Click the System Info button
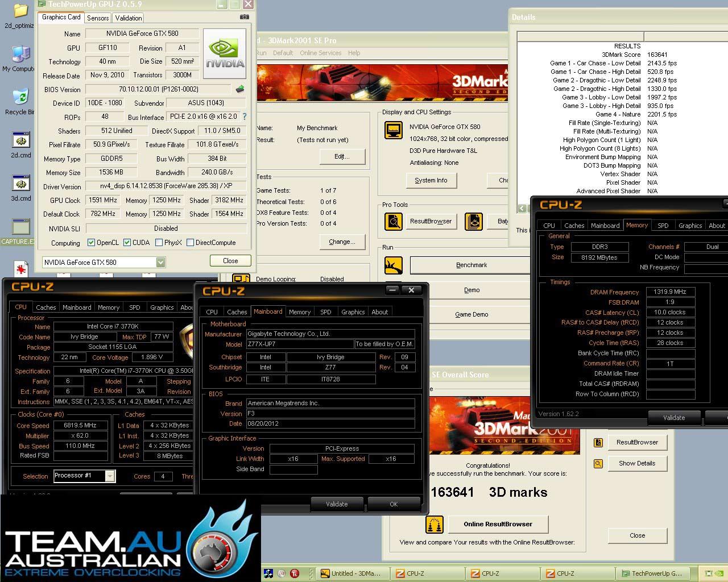728x582 pixels. (x=431, y=180)
